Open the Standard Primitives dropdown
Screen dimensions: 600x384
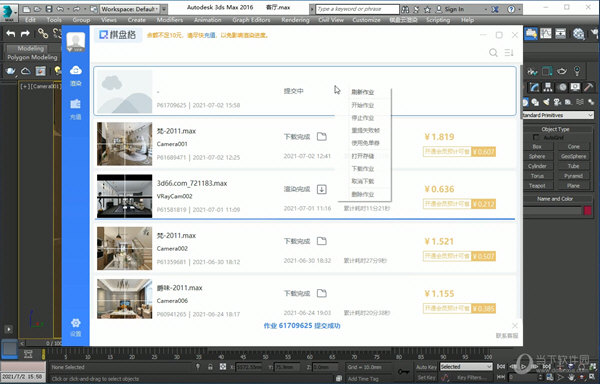point(558,115)
